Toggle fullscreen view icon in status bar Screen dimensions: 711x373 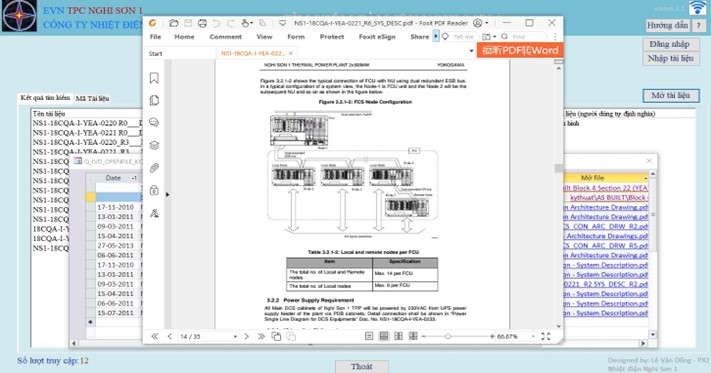click(x=546, y=336)
